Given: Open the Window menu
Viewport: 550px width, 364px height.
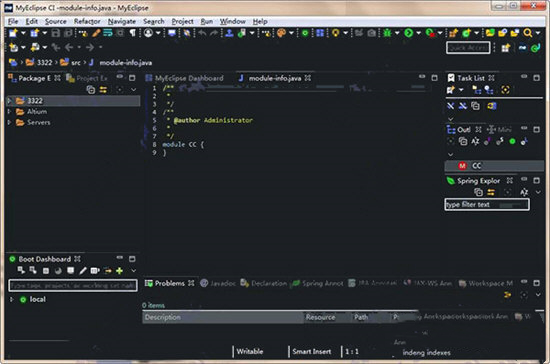Looking at the screenshot, I should click(233, 21).
